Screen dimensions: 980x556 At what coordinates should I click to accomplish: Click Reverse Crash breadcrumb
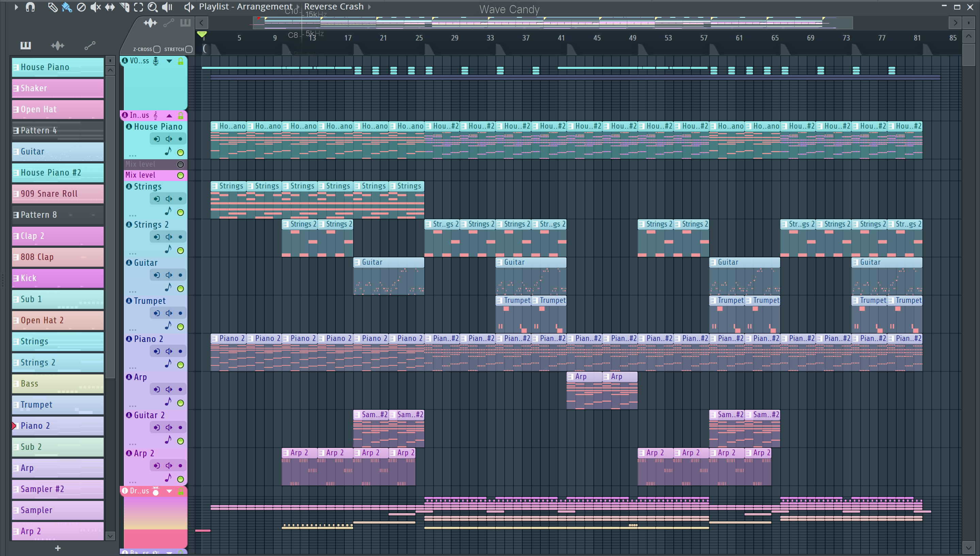click(x=334, y=6)
